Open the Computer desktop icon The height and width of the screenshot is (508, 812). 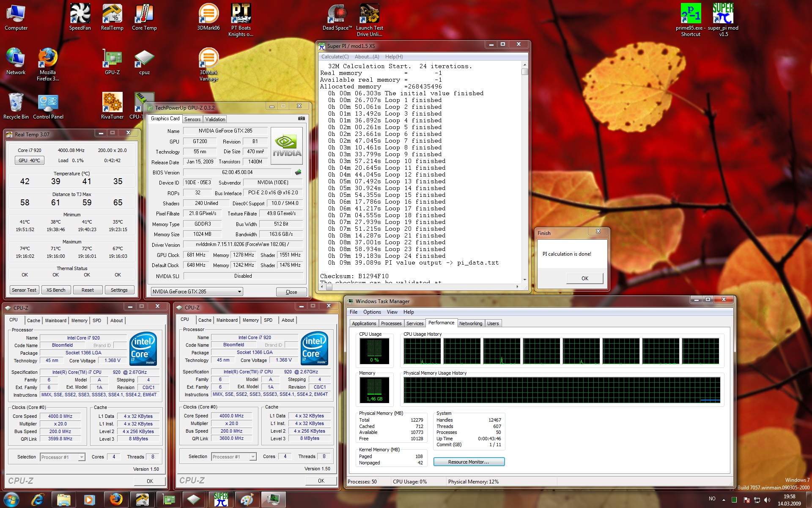click(x=16, y=17)
